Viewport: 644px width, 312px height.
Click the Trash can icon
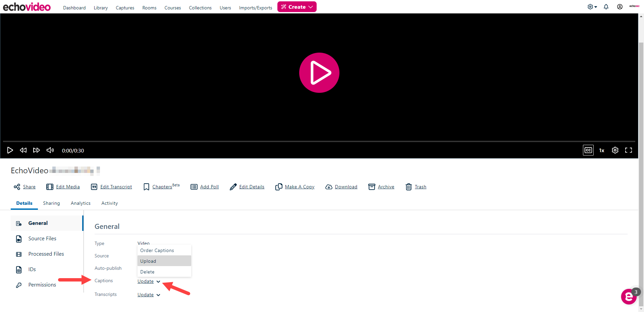point(409,187)
